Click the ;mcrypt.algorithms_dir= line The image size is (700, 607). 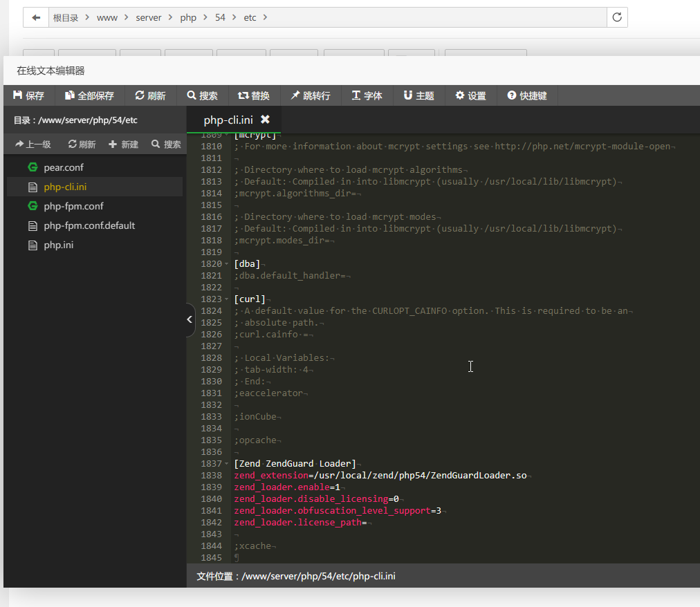click(295, 194)
